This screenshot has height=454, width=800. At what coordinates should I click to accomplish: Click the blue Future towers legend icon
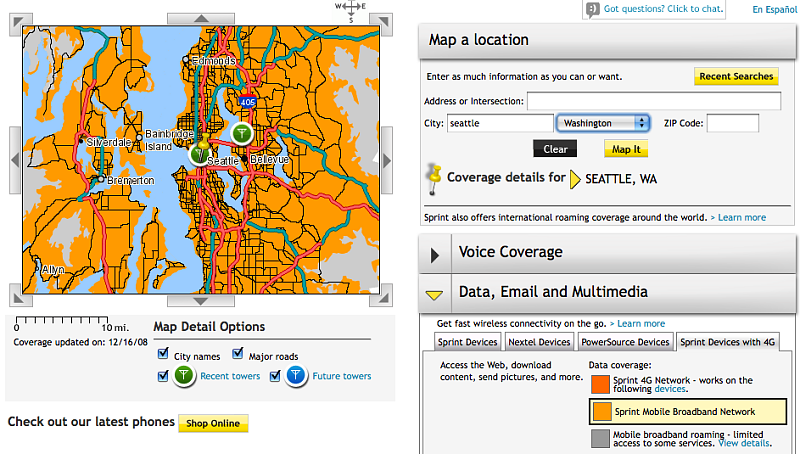(x=296, y=376)
